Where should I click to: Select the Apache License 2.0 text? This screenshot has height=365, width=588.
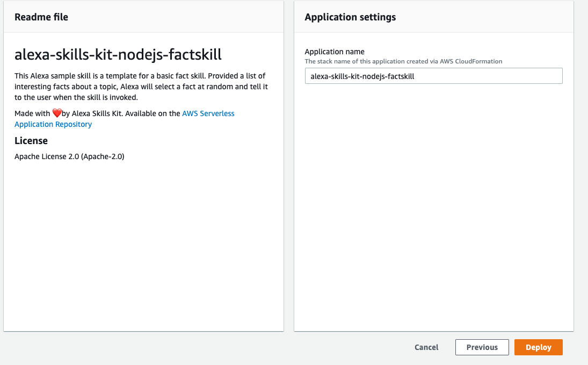(69, 156)
